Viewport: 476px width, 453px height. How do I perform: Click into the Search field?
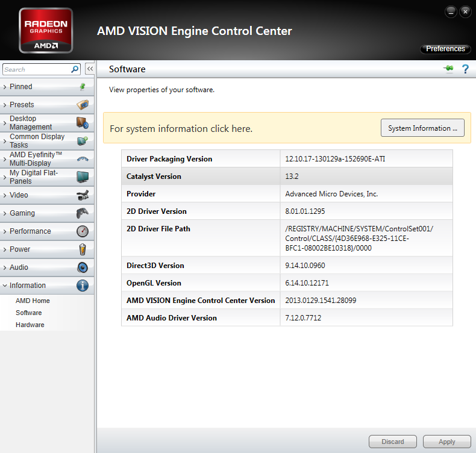point(36,69)
